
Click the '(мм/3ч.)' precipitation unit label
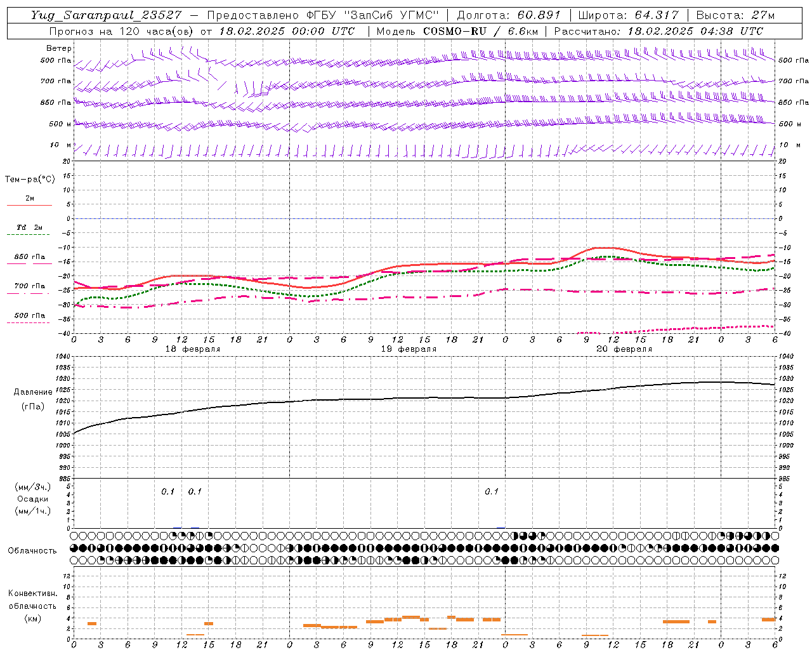[33, 487]
